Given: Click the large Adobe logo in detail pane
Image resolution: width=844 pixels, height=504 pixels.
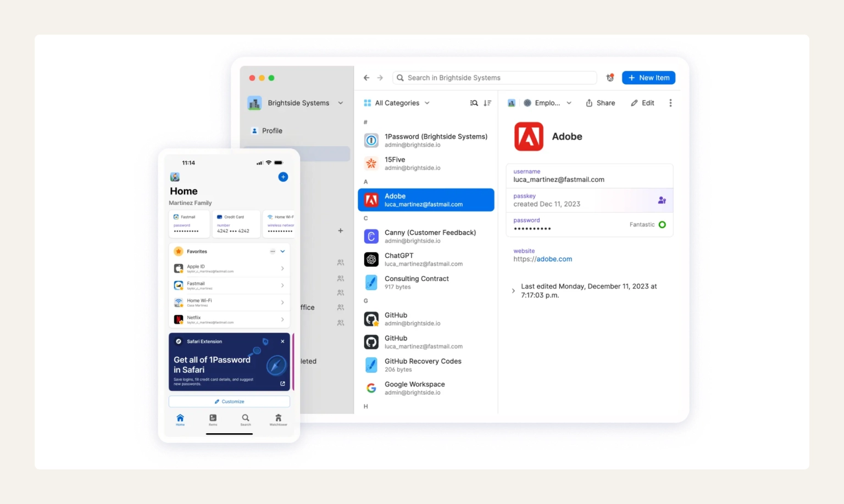Looking at the screenshot, I should point(529,137).
